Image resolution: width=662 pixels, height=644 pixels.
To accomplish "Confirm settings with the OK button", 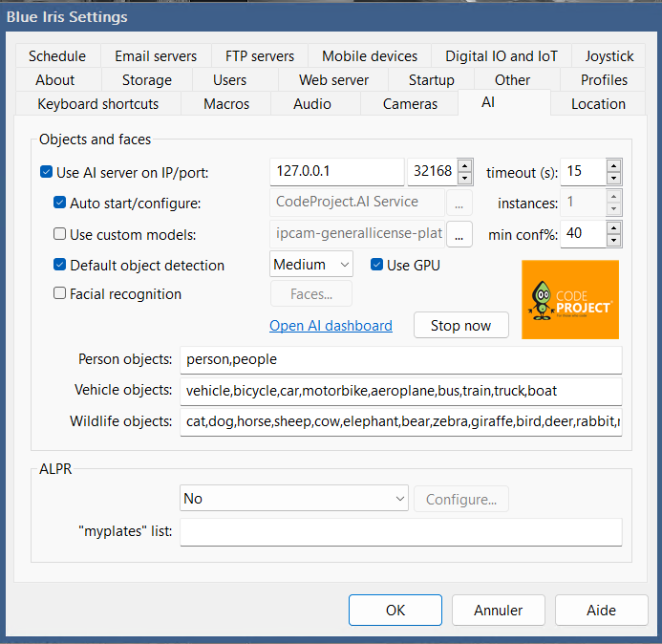I will (x=395, y=610).
